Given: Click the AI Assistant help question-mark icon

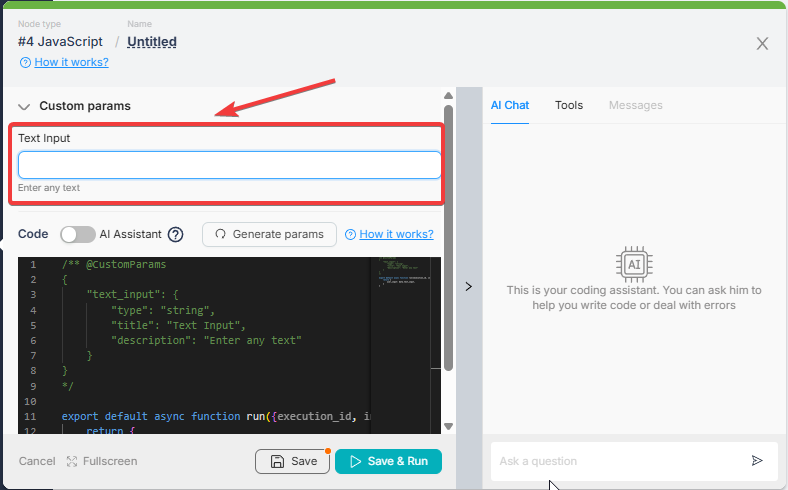Looking at the screenshot, I should pos(175,234).
